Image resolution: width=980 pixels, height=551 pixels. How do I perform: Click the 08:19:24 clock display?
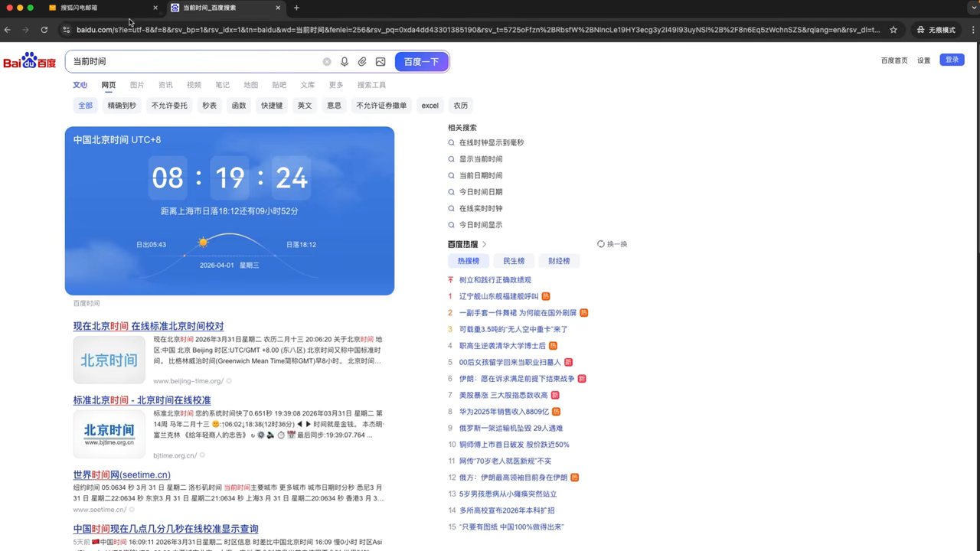click(230, 178)
